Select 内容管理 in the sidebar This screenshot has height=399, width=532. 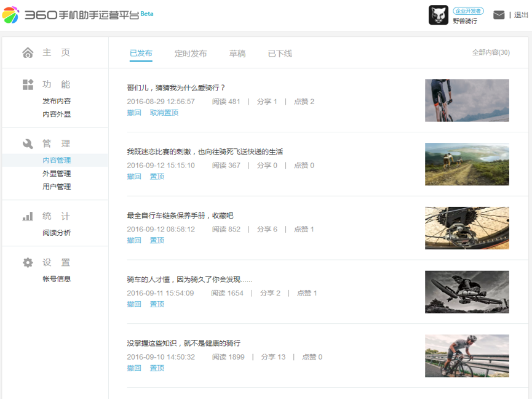57,160
